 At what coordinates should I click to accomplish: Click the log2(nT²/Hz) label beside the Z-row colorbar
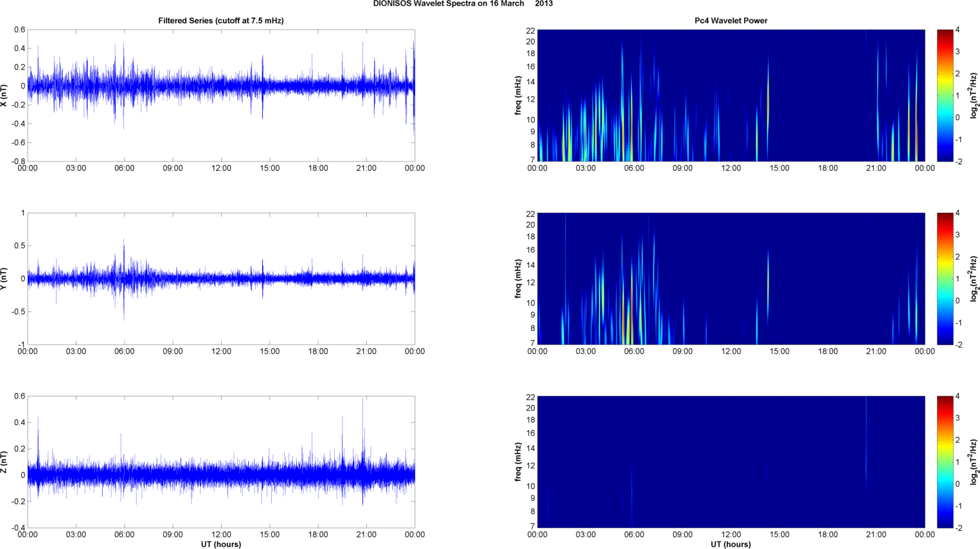[x=974, y=462]
